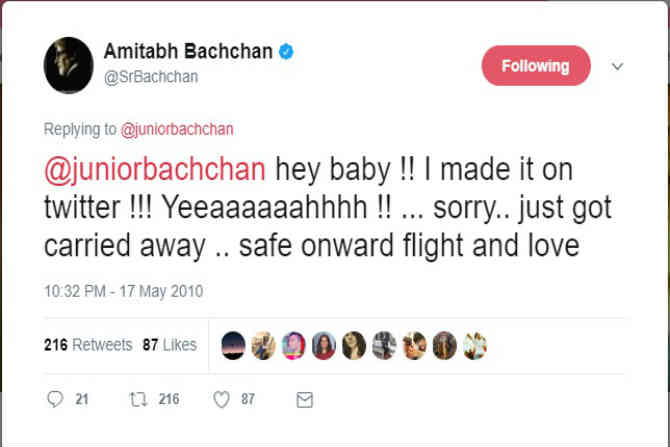
Task: Click the reply speech bubble icon
Action: 55,399
